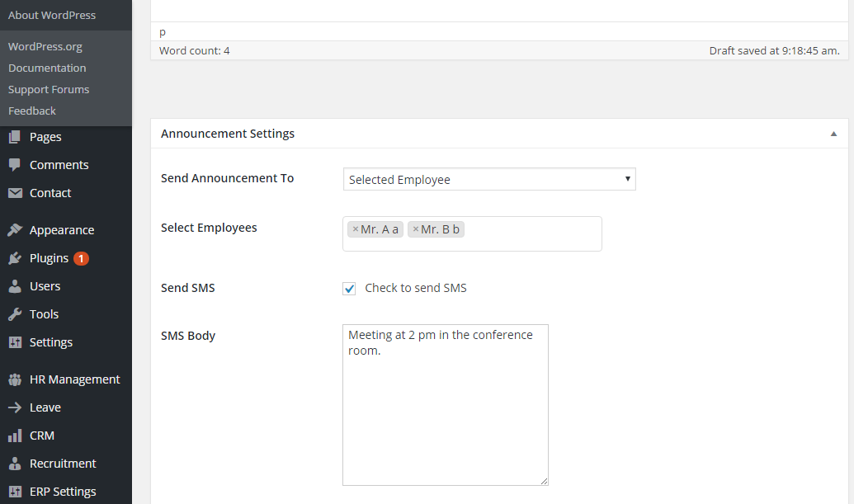The height and width of the screenshot is (504, 854).
Task: Click the Tools wrench icon
Action: (x=15, y=314)
